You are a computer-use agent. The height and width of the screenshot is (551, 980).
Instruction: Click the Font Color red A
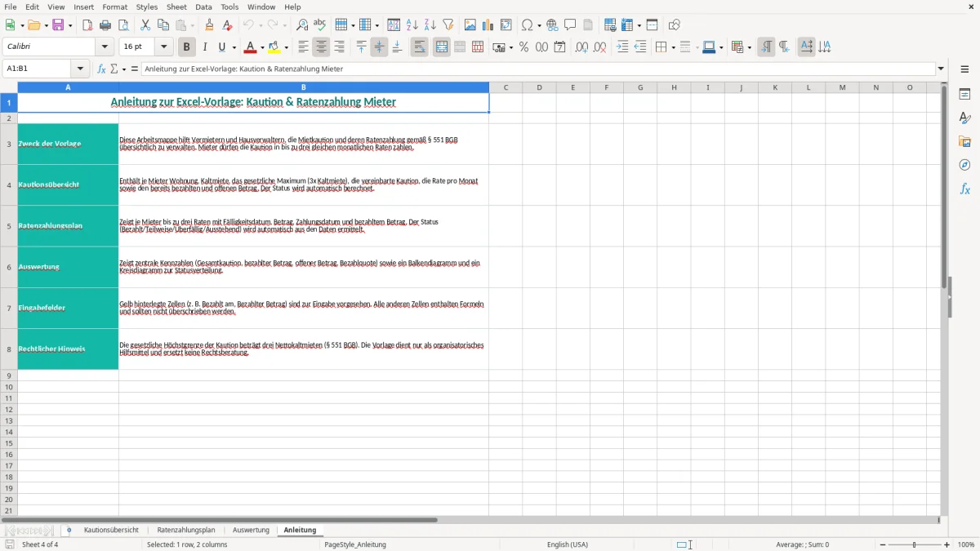(x=250, y=47)
